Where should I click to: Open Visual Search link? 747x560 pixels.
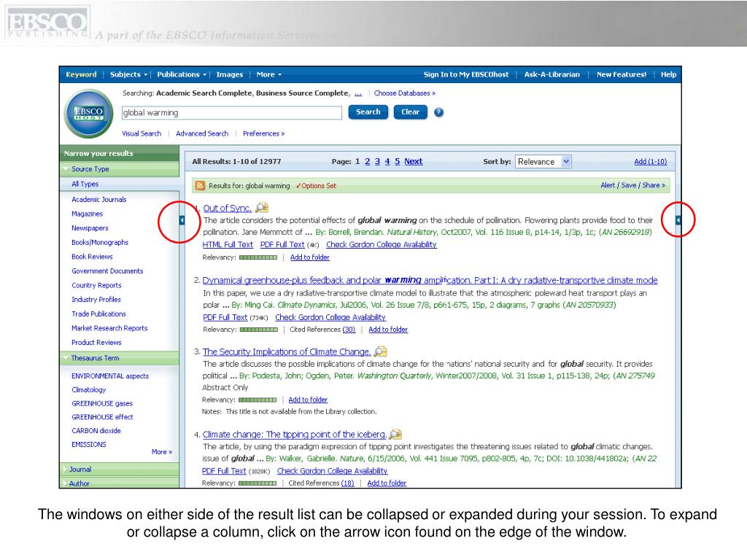point(142,133)
